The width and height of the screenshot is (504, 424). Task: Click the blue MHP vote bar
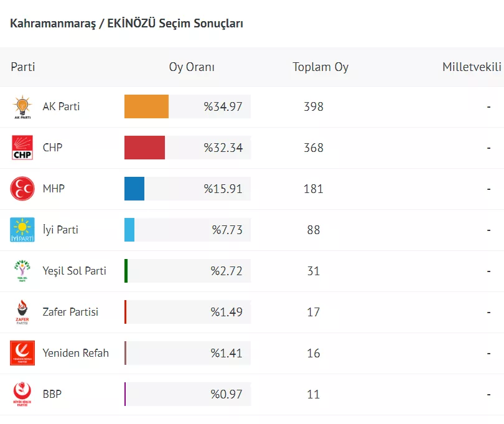tap(134, 189)
